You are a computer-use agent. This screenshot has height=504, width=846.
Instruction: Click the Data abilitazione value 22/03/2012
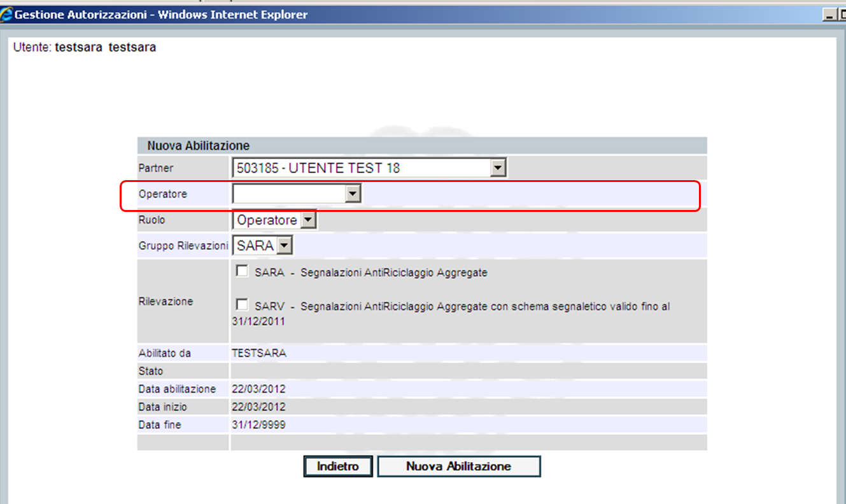pyautogui.click(x=258, y=389)
